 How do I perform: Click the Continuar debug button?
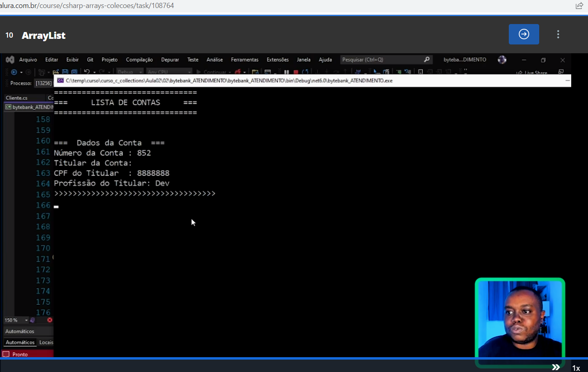pyautogui.click(x=214, y=72)
